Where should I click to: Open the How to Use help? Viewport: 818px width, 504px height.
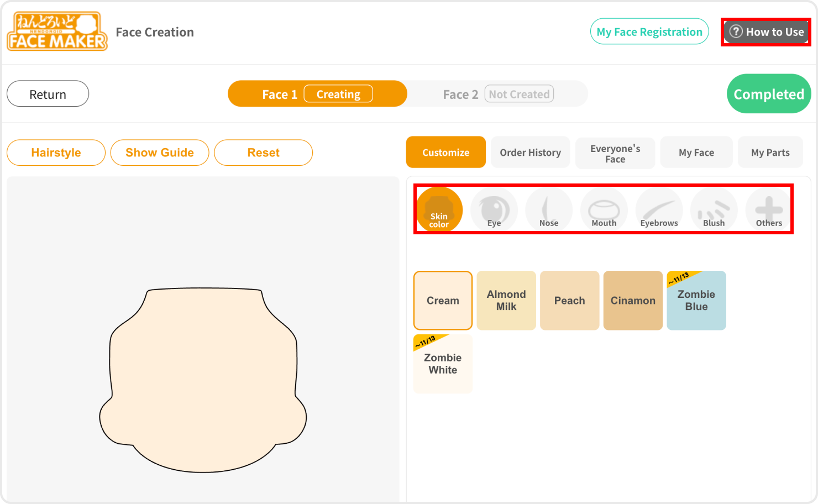pyautogui.click(x=766, y=32)
